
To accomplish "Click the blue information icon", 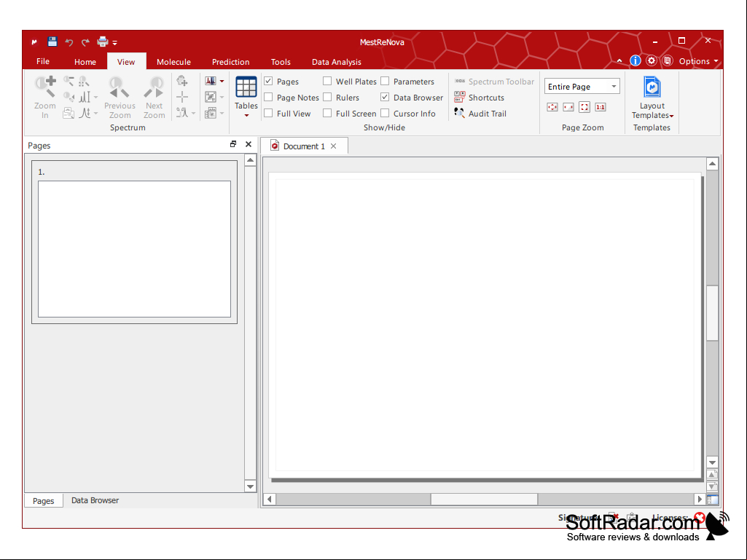I will point(635,60).
